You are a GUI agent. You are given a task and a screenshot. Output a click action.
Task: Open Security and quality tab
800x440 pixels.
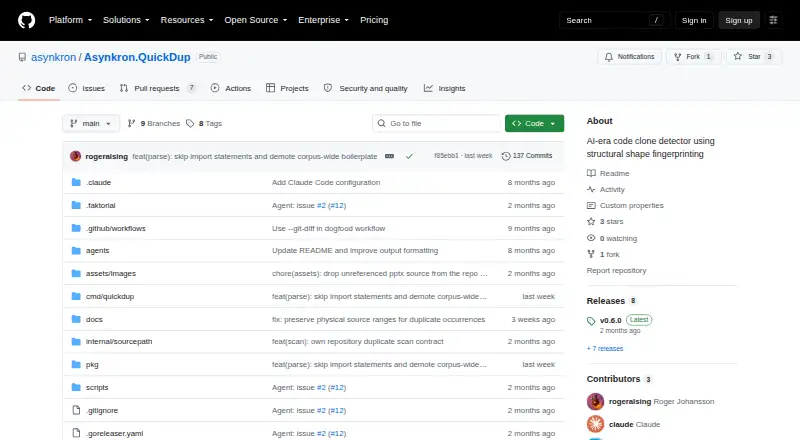tap(366, 88)
